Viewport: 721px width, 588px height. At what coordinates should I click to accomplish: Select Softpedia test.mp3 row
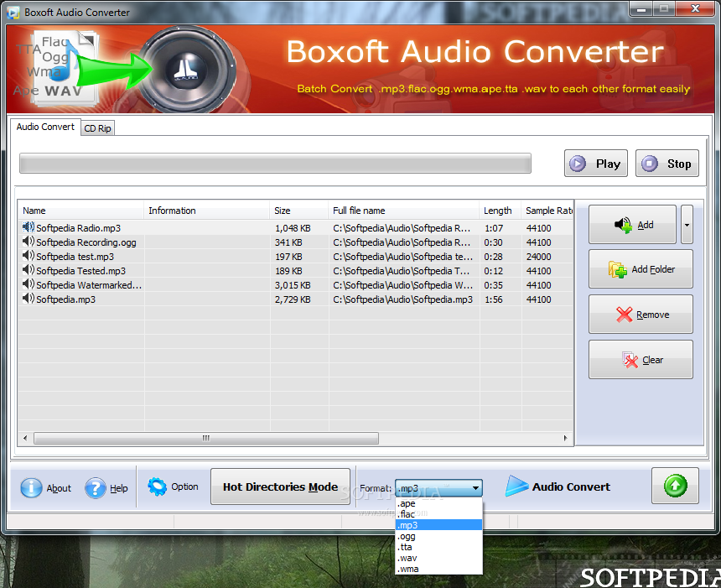(295, 257)
